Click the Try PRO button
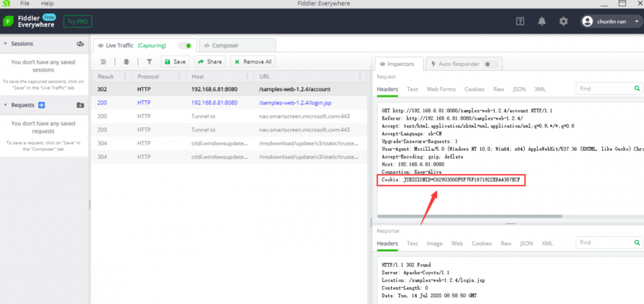 [x=78, y=21]
